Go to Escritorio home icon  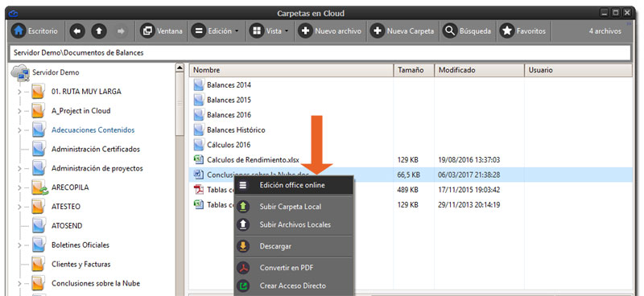[x=19, y=31]
